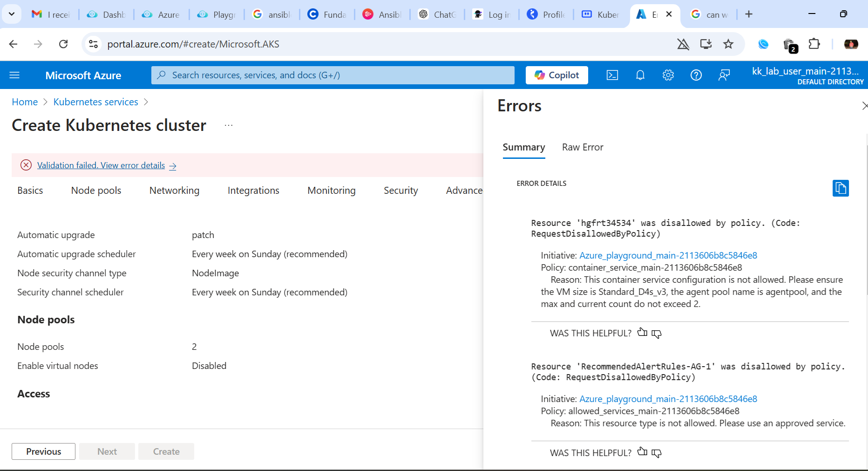Screen dimensions: 868x471
Task: Switch to the Gmail browser tab
Action: pyautogui.click(x=50, y=14)
